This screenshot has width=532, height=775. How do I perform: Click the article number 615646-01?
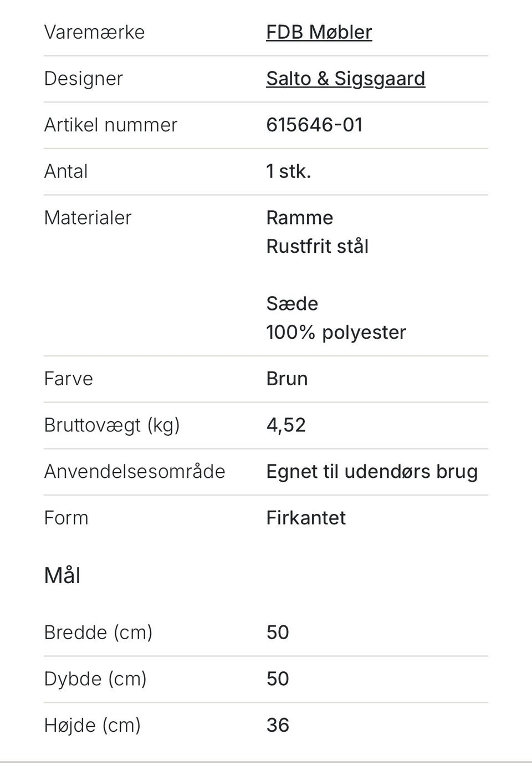click(x=314, y=125)
